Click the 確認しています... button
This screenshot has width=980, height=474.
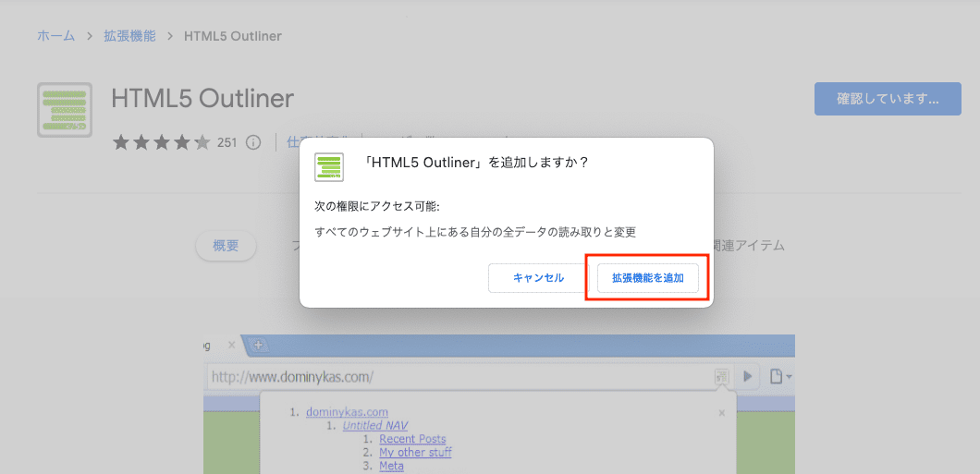(x=888, y=99)
